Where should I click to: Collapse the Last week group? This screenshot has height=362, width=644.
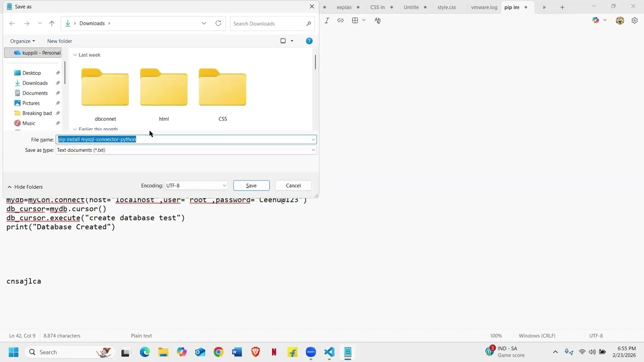tap(75, 55)
